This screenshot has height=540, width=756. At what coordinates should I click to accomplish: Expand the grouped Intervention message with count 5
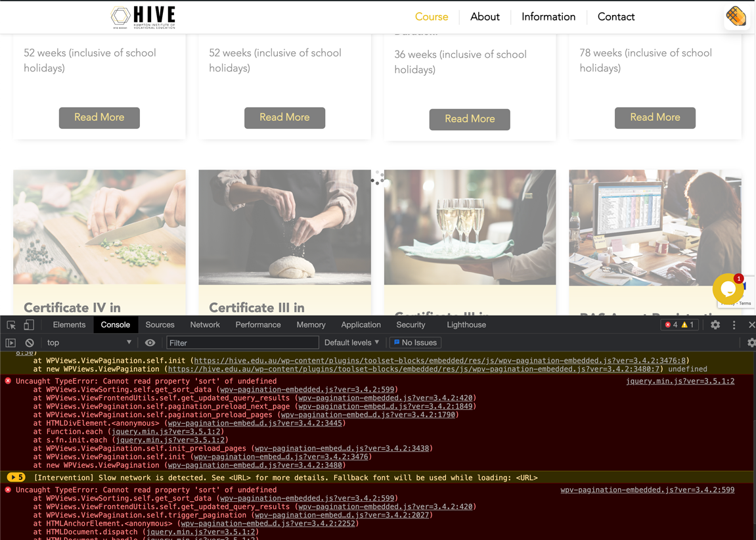click(x=16, y=478)
